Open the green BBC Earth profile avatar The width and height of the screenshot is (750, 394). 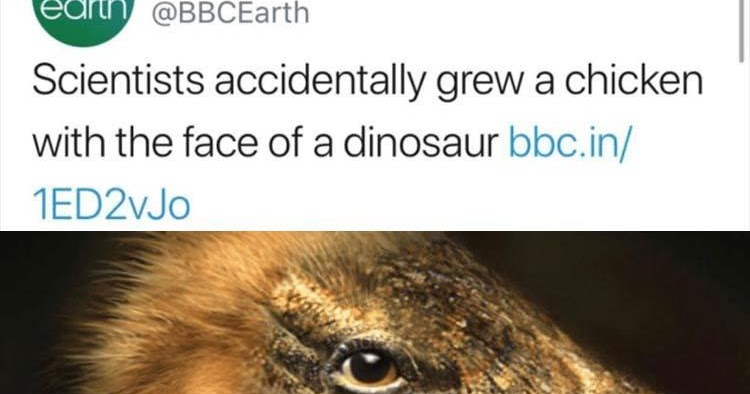83,19
